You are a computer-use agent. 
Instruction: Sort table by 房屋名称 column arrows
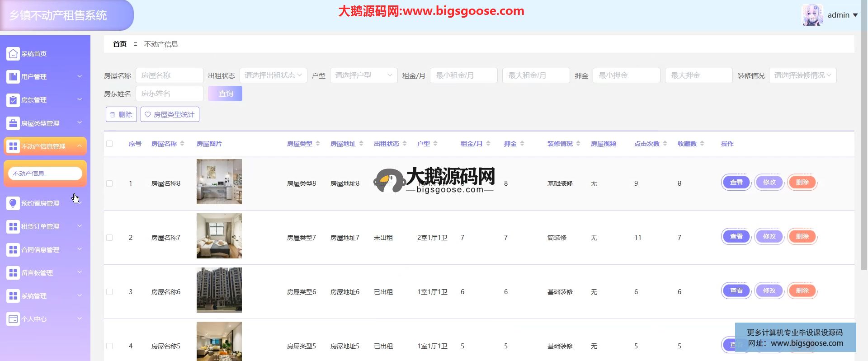pos(182,144)
